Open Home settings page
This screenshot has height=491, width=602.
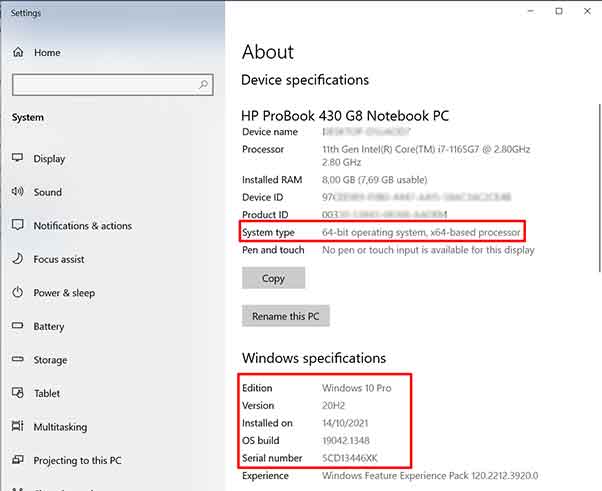pos(47,52)
